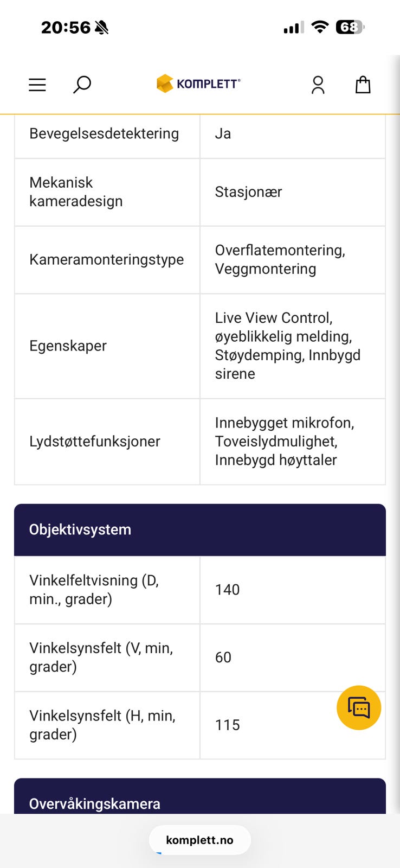
Task: Tap the Lydstøttefunksjoner row label
Action: (95, 441)
